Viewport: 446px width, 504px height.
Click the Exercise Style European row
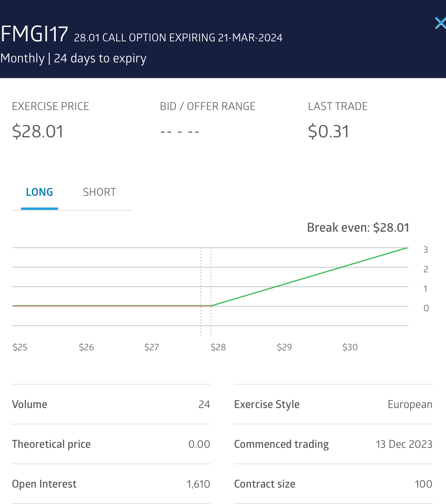(333, 405)
